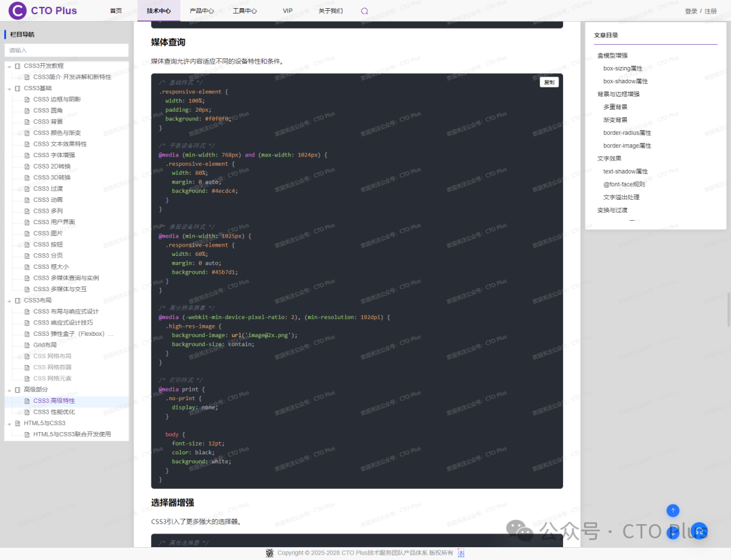731x560 pixels.
Task: Collapse the CSS3基础 tree node arrow
Action: (x=9, y=89)
